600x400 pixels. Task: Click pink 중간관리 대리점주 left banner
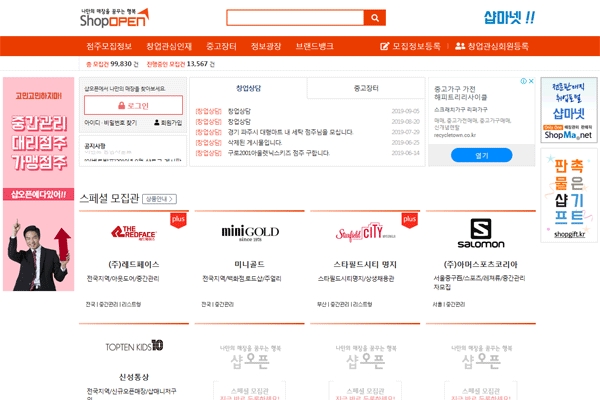39,184
